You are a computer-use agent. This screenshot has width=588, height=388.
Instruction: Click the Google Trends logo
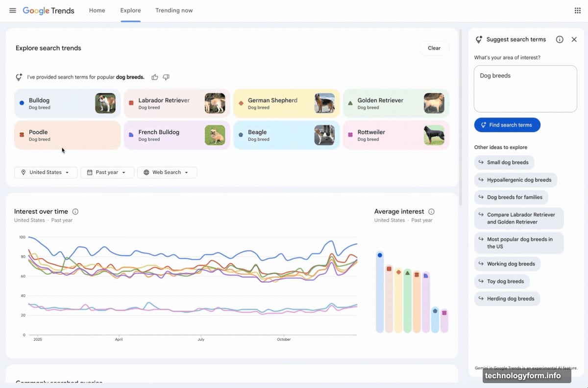[x=49, y=10]
